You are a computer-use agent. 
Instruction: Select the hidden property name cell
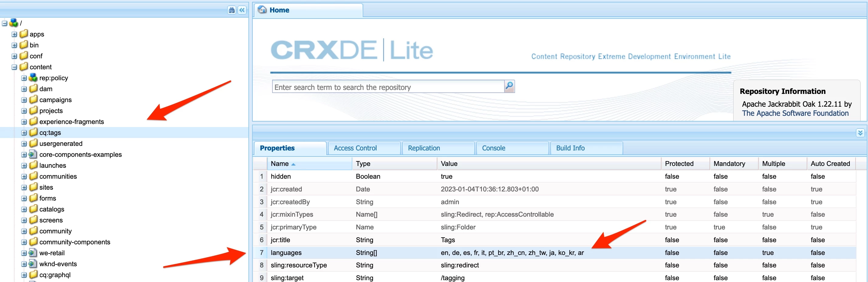coord(309,177)
